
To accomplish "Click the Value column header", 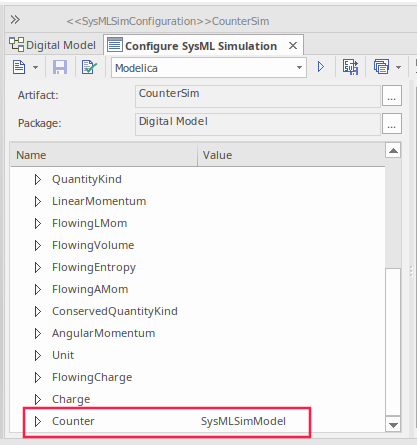I will click(291, 155).
